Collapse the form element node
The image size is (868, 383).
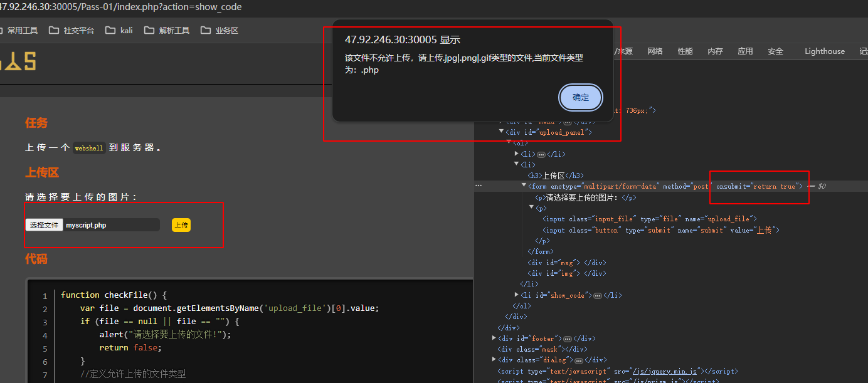pyautogui.click(x=524, y=186)
